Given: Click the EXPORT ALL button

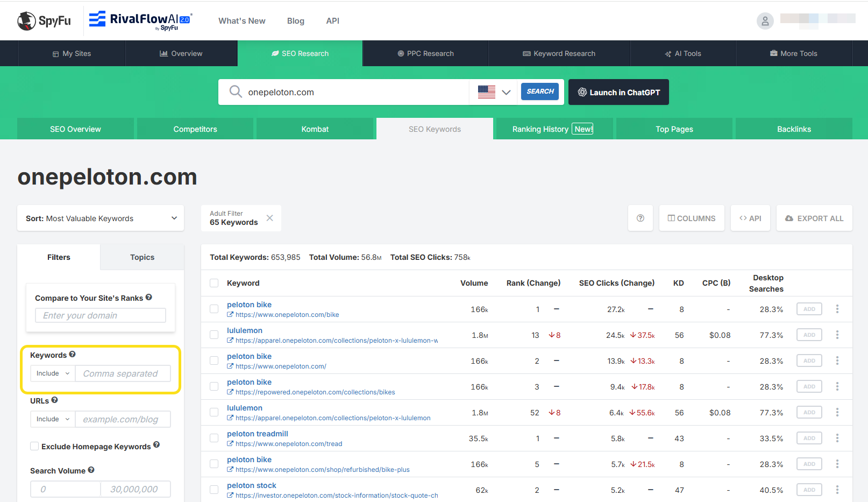Looking at the screenshot, I should pyautogui.click(x=814, y=218).
